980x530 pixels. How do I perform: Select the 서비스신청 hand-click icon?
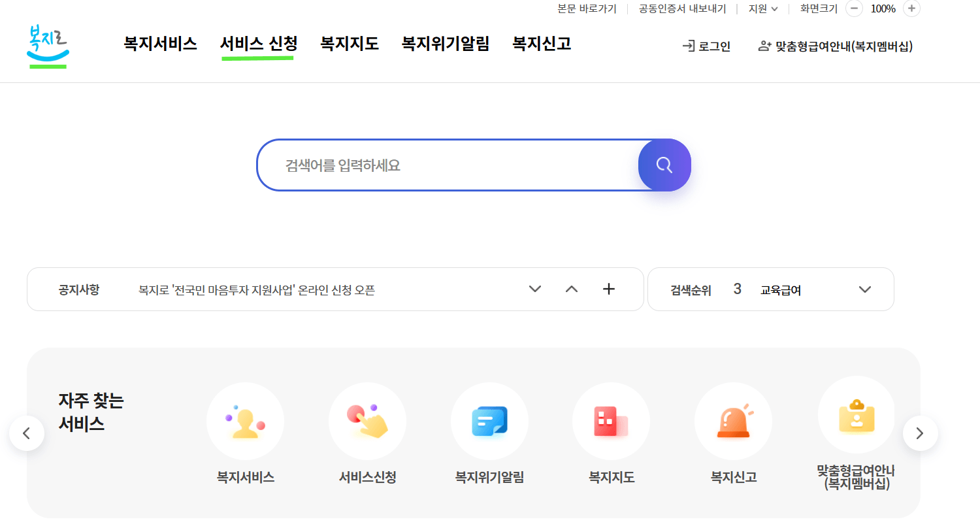click(367, 421)
